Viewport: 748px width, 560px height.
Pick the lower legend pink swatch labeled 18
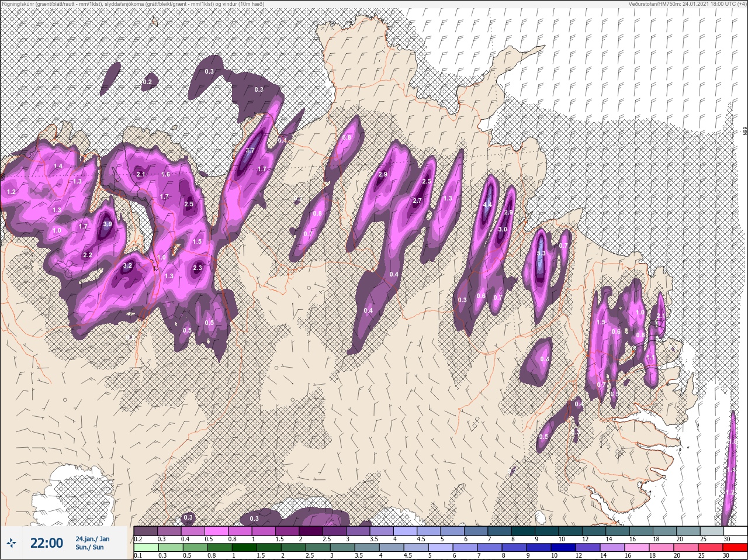pyautogui.click(x=662, y=548)
